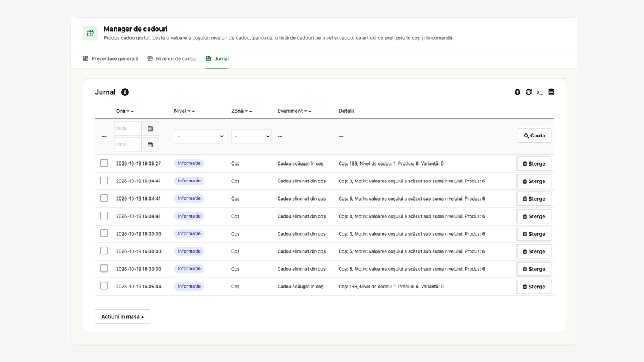Select the row Coș: 8 at 16:30:03
644x362 pixels.
tap(104, 268)
